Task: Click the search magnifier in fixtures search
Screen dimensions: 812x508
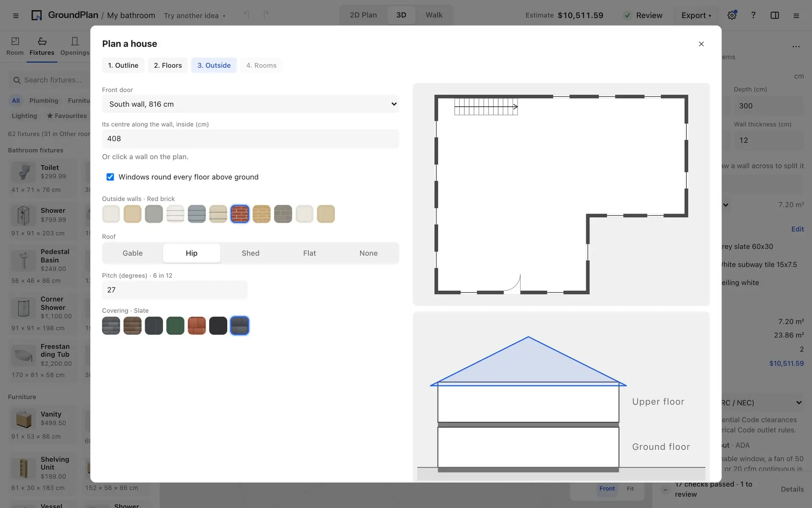Action: pyautogui.click(x=17, y=80)
